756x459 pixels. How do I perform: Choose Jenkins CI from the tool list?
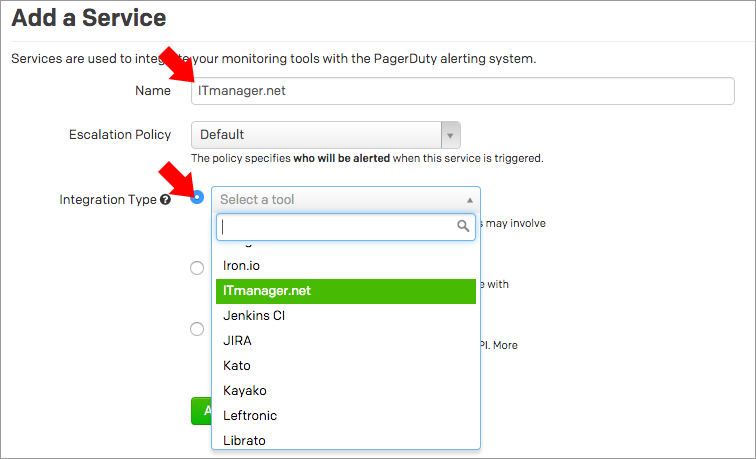[x=346, y=316]
